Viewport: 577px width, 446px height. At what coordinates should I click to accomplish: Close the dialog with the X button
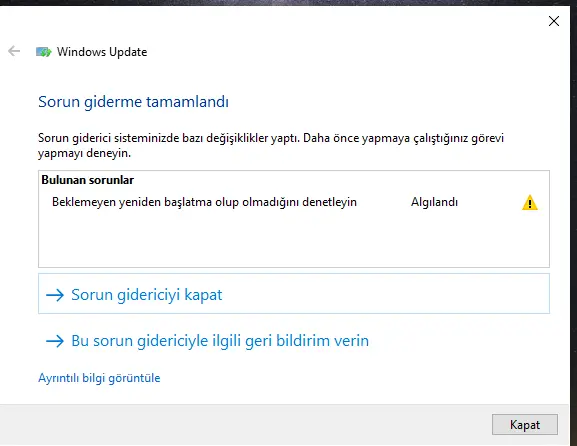(554, 21)
